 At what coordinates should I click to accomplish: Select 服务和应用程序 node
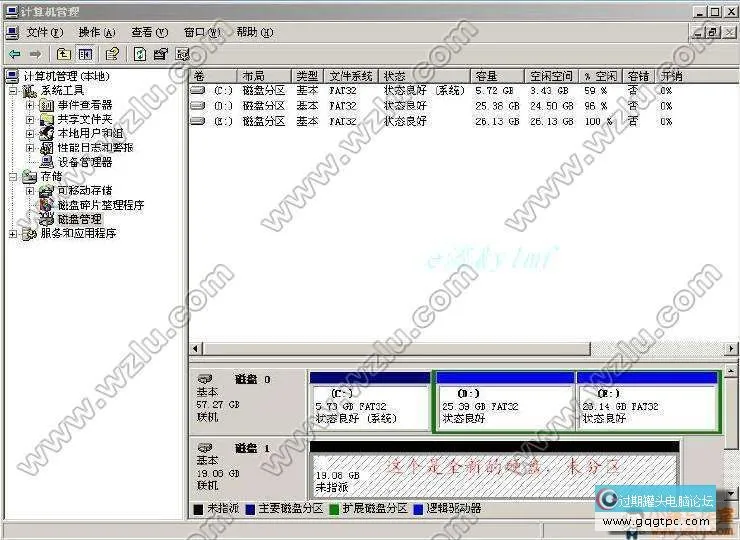click(x=78, y=233)
